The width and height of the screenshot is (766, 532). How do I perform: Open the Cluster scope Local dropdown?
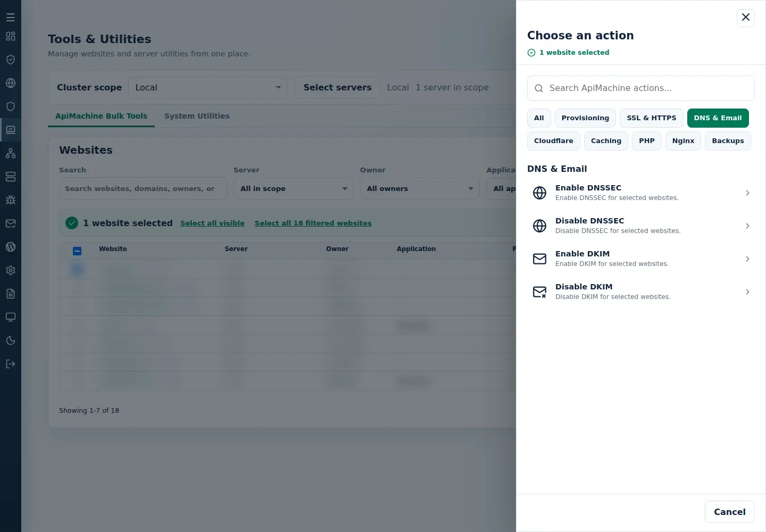(208, 87)
